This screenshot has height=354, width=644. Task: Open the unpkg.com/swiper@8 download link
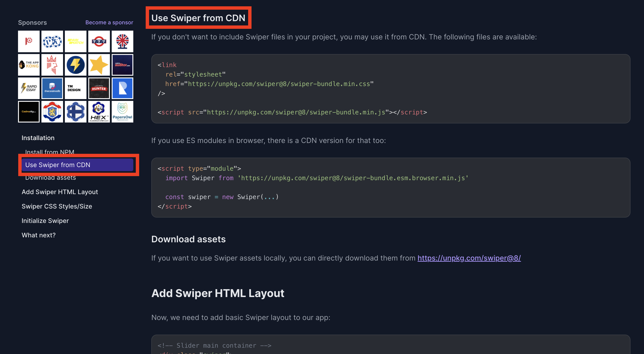pos(469,258)
